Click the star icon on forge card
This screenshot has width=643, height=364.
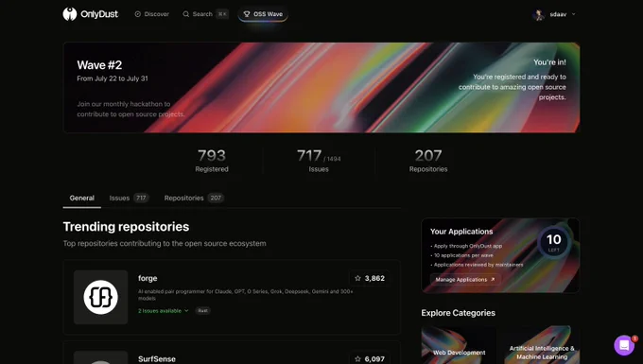point(357,278)
